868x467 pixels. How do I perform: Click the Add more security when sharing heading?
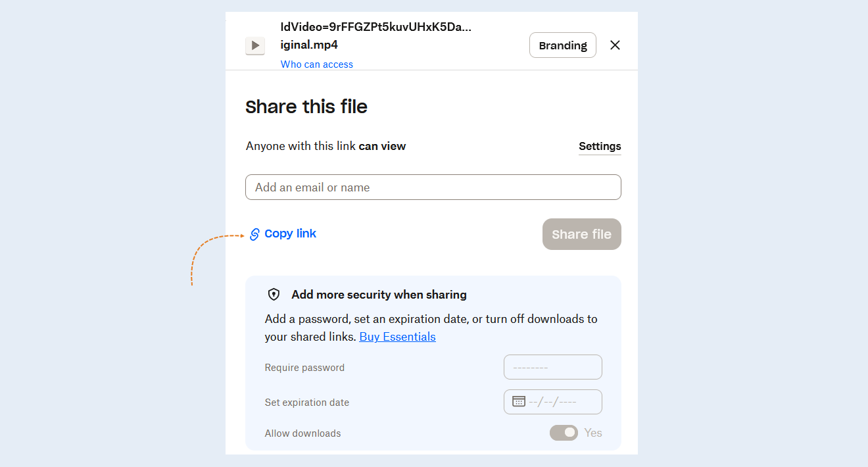tap(379, 295)
